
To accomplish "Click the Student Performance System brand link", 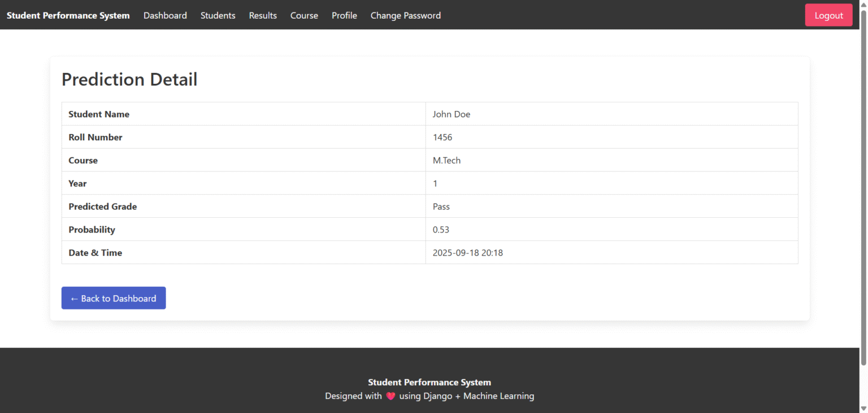I will 67,15.
